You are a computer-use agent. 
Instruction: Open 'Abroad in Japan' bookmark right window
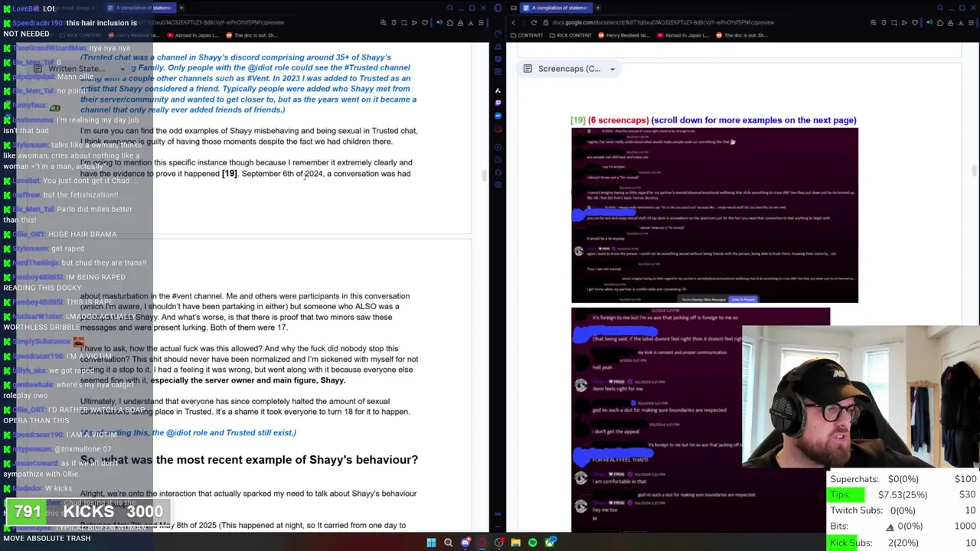pyautogui.click(x=682, y=35)
